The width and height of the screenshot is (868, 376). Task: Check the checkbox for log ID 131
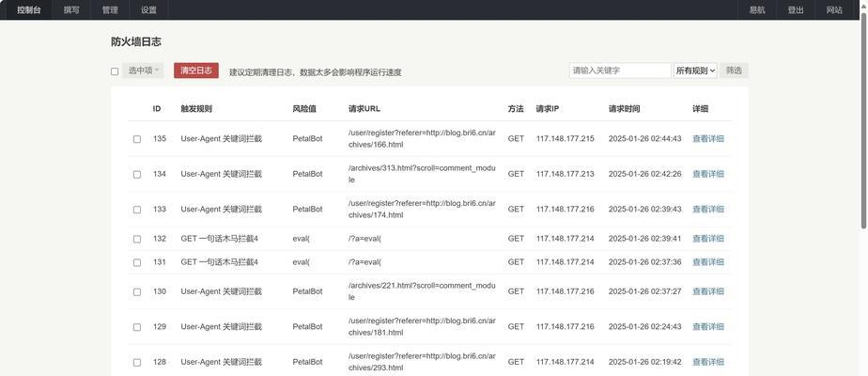137,262
